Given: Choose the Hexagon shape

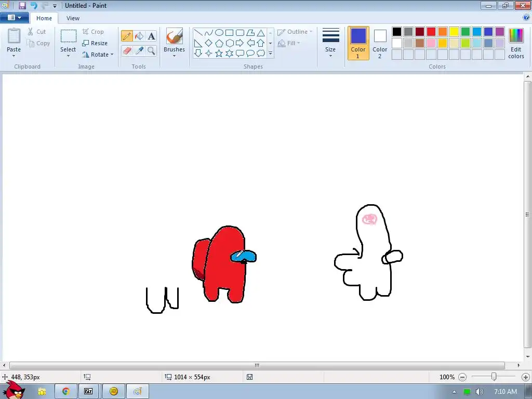Looking at the screenshot, I should tap(229, 43).
